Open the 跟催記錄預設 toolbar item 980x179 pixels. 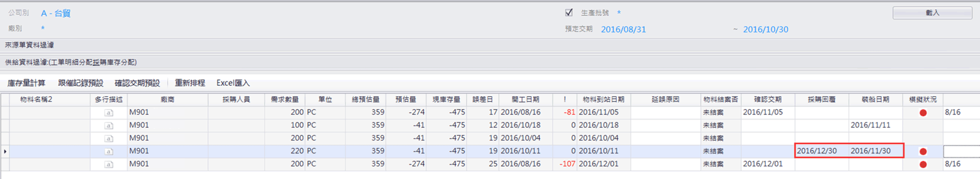click(x=80, y=83)
